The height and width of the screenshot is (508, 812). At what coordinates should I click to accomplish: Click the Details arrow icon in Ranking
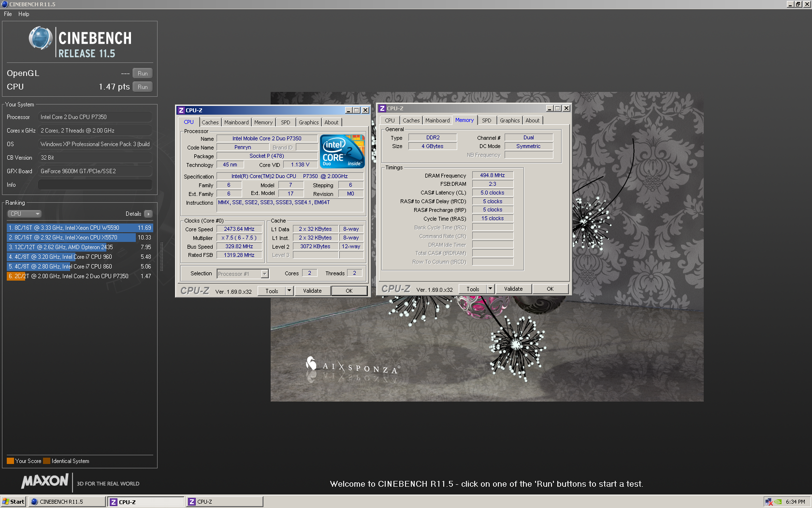148,214
